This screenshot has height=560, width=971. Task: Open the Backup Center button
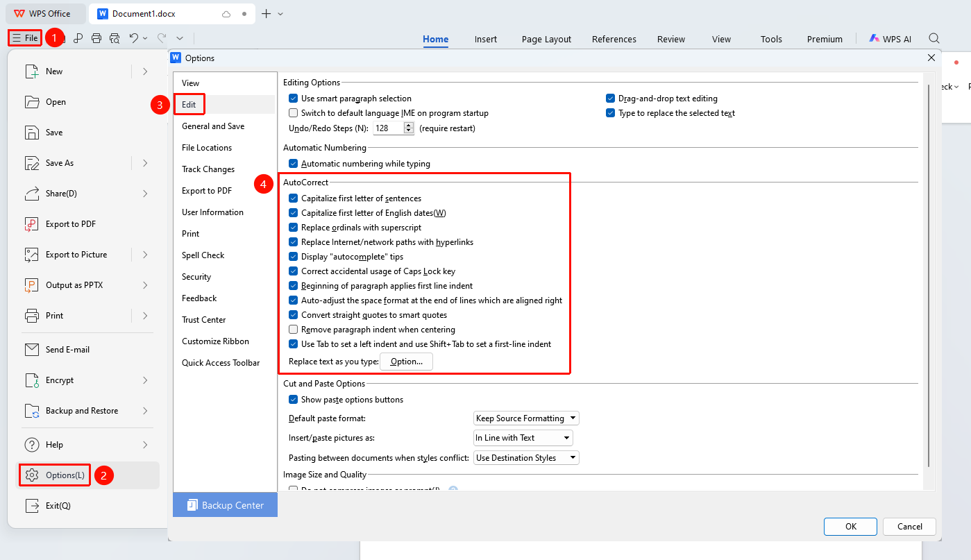226,505
